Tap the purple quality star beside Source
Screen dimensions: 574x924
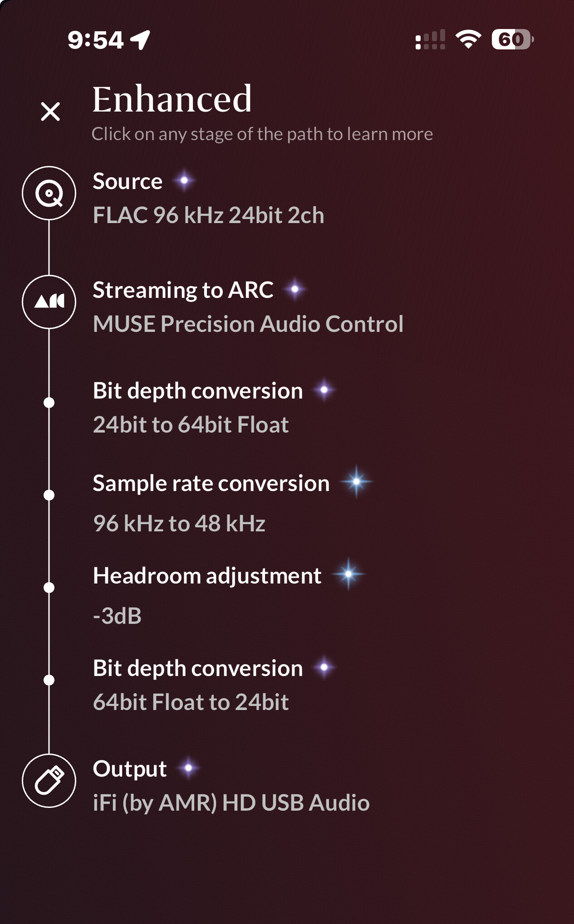point(184,180)
